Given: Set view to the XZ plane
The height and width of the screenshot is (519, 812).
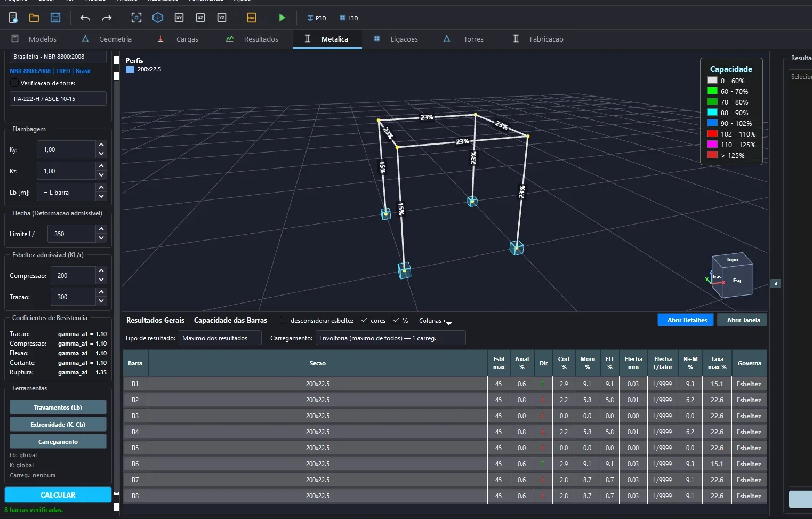Looking at the screenshot, I should click(200, 18).
